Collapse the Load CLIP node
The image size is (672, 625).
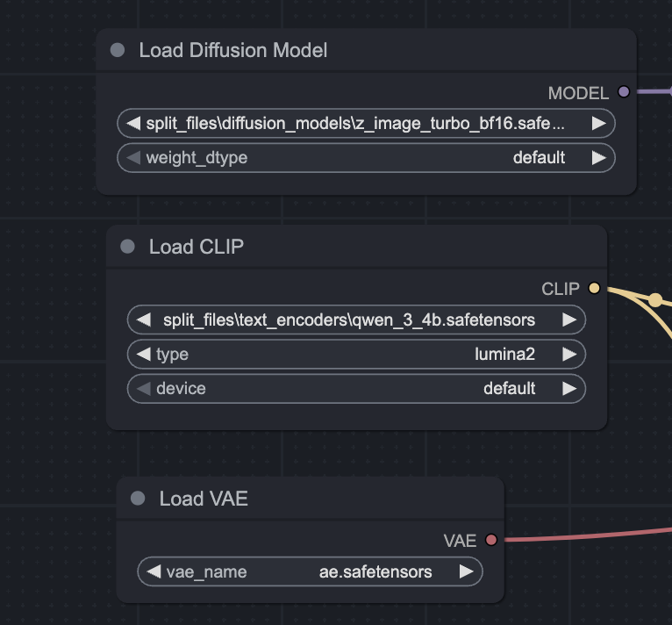click(127, 247)
